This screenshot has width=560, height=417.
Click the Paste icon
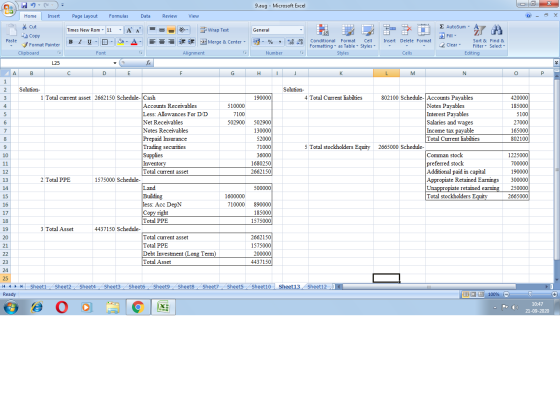point(11,32)
